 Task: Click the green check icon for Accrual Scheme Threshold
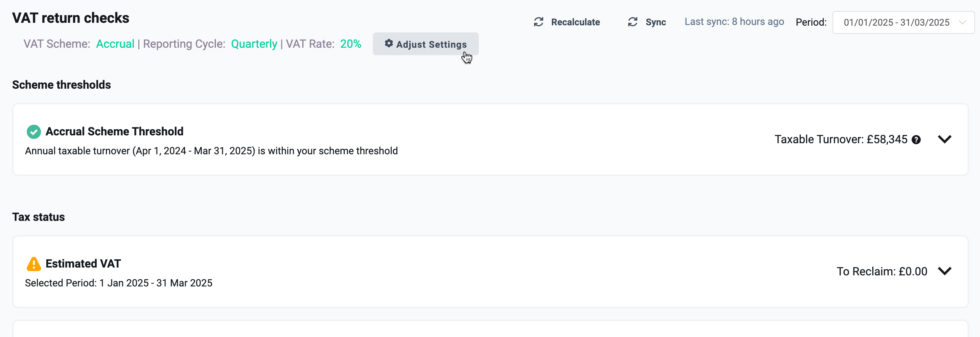(34, 131)
